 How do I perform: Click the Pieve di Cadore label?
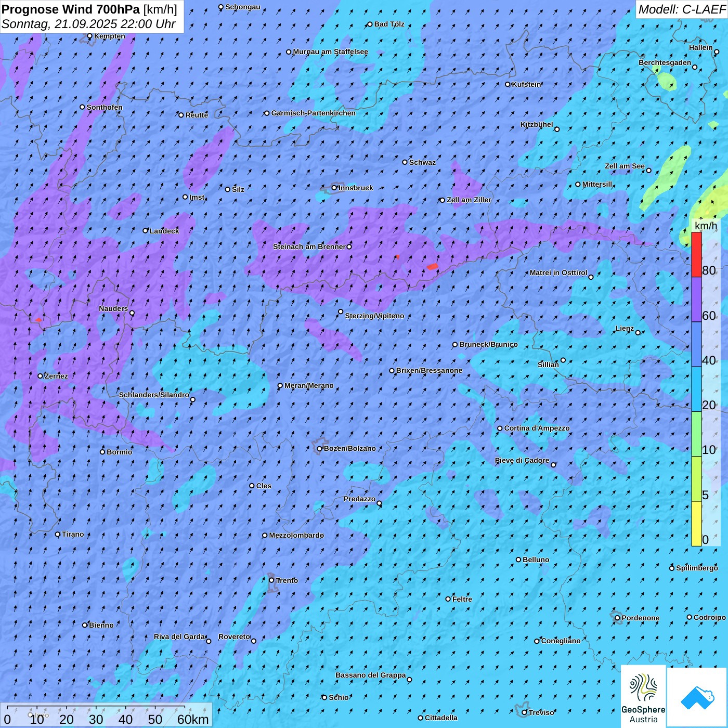click(x=522, y=460)
